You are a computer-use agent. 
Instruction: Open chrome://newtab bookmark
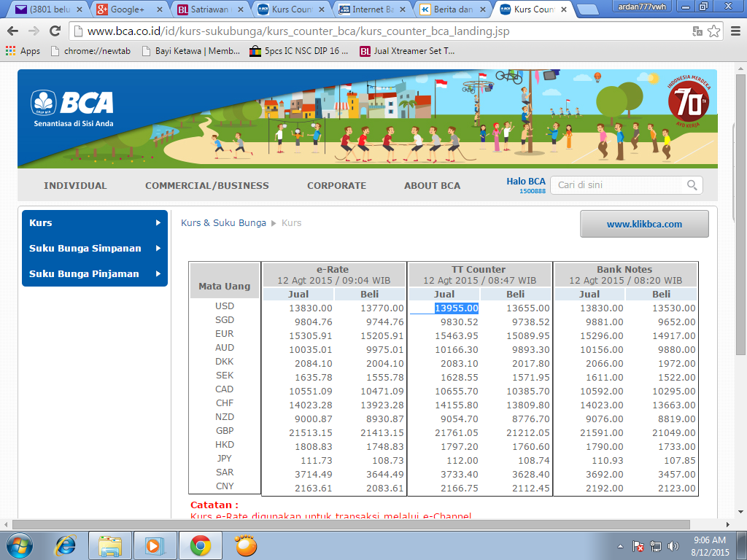point(90,51)
